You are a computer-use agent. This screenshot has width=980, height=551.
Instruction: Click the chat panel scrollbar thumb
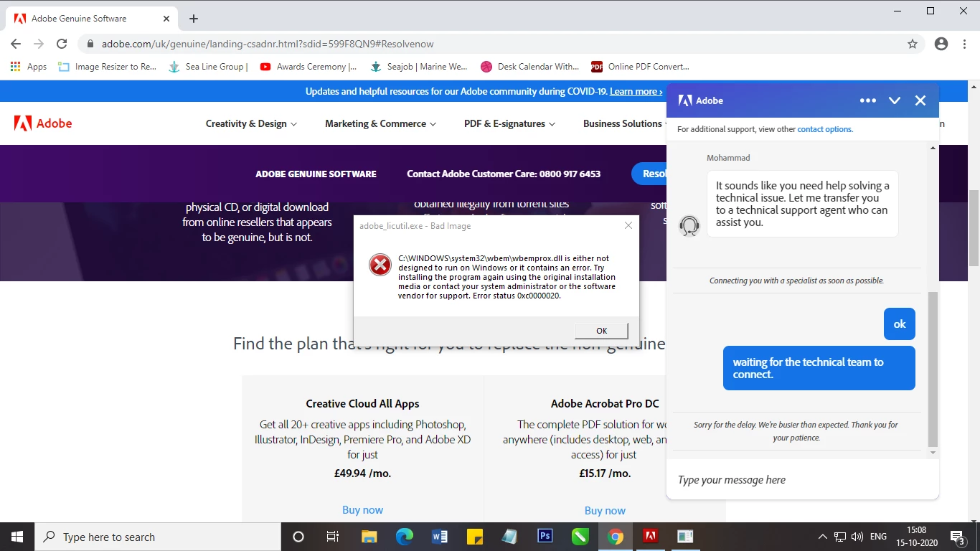click(933, 369)
